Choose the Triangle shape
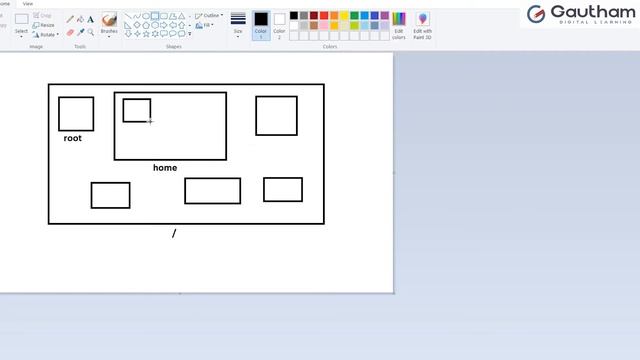Image resolution: width=640 pixels, height=360 pixels. (x=182, y=16)
